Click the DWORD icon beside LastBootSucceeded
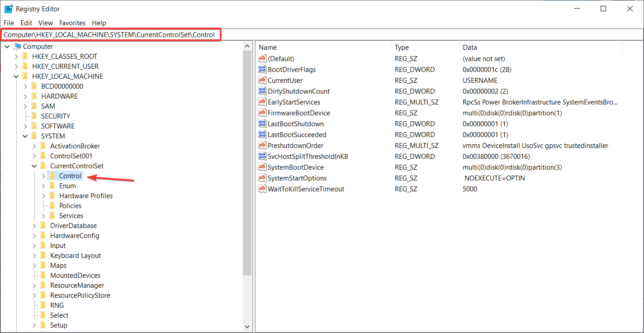 (262, 134)
